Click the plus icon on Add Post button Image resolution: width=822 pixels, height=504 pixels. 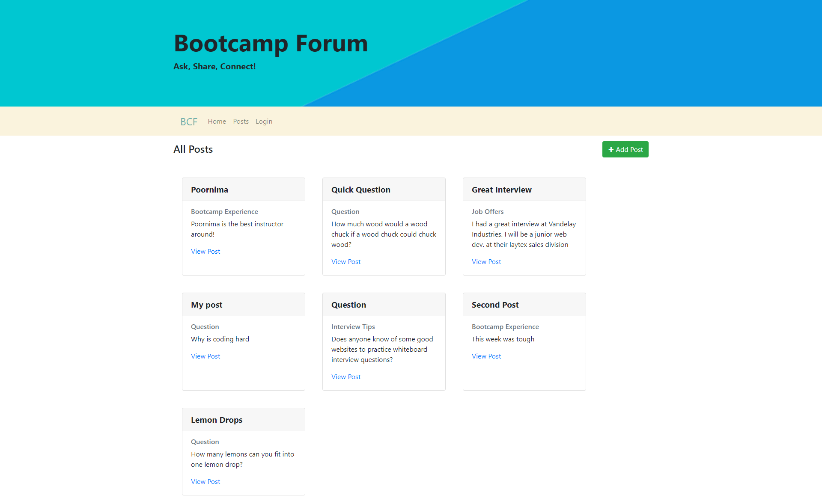[611, 149]
